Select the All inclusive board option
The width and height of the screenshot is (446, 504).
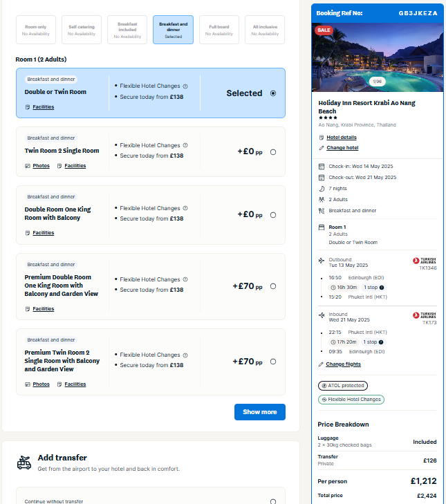pos(265,30)
